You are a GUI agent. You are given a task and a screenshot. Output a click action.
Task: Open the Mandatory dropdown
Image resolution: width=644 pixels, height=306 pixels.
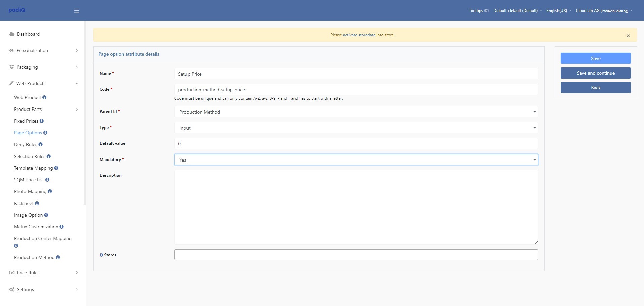[356, 160]
